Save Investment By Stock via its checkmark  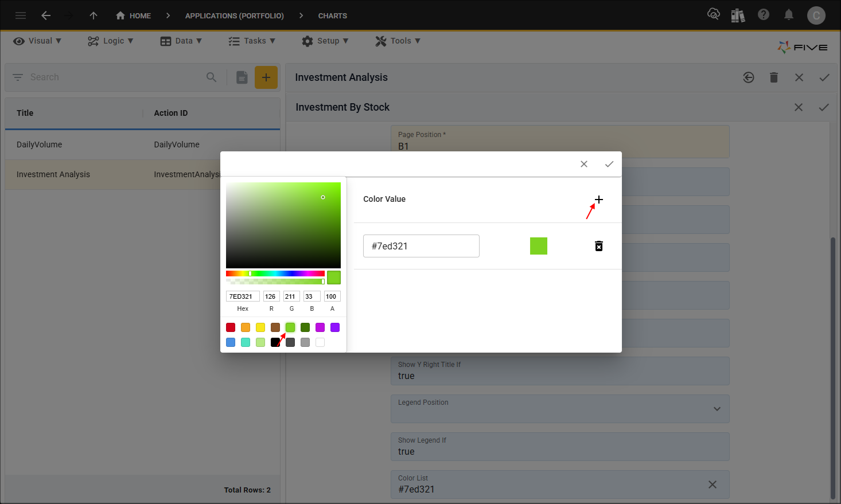click(824, 107)
